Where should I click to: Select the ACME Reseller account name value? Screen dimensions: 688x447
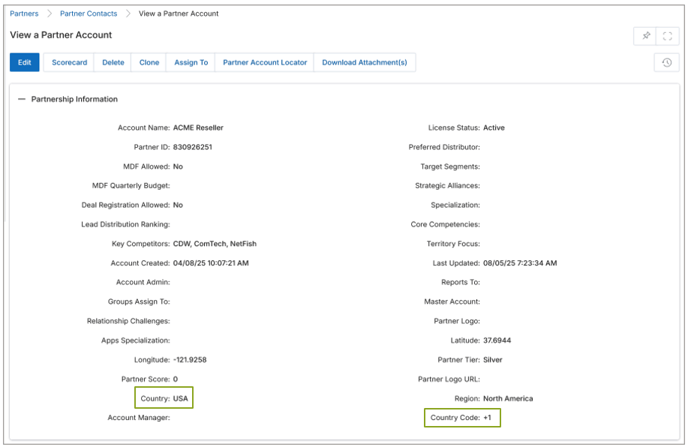pyautogui.click(x=198, y=128)
